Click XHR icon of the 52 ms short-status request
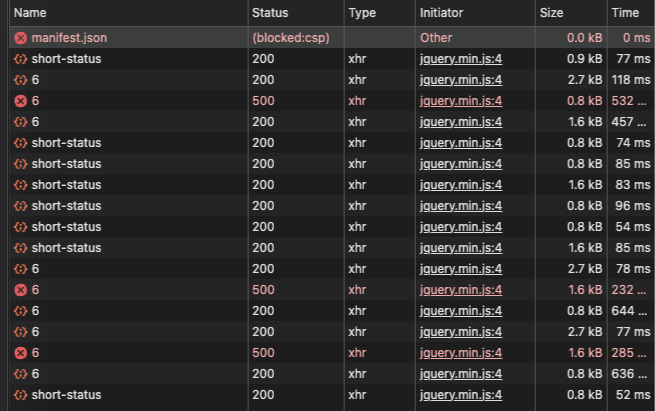 tap(20, 395)
